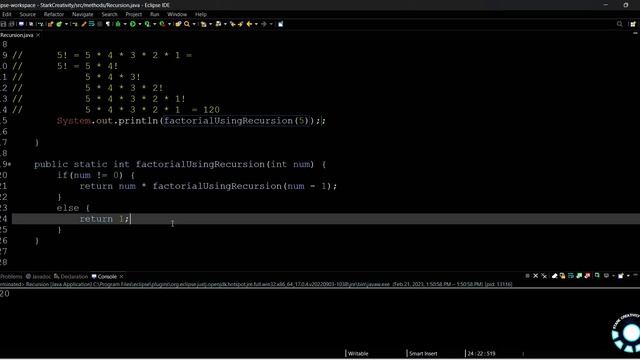Click the factorialUsingRecursion(5) println line

(x=191, y=121)
